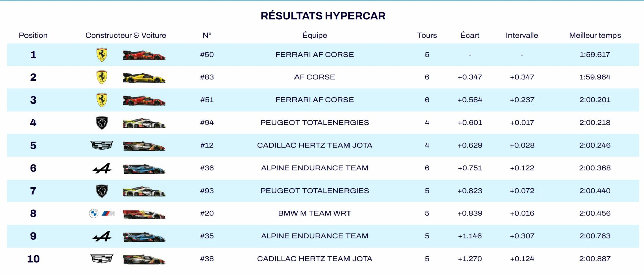Select the blue Alpine #36 car image

(x=144, y=169)
